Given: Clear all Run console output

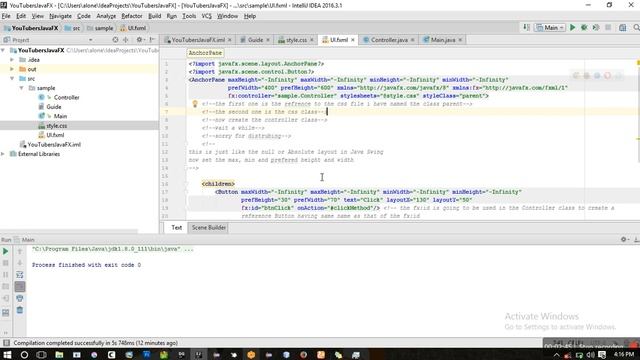Looking at the screenshot, I should [20, 310].
